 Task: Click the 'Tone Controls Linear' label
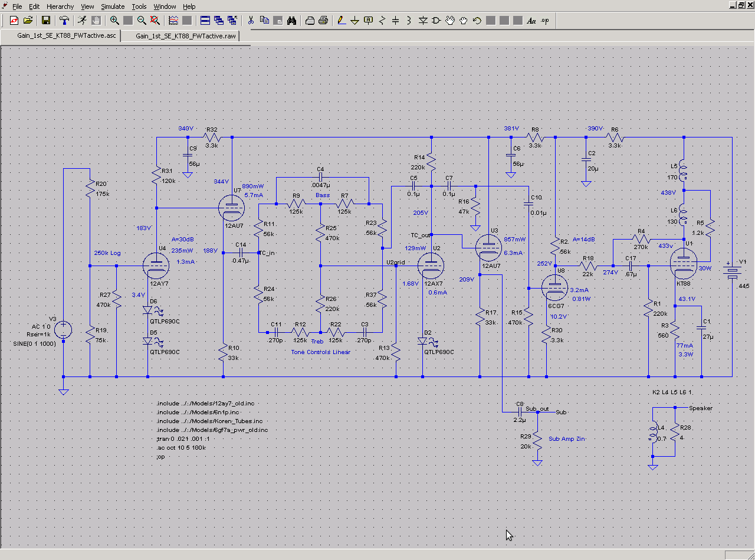click(320, 352)
